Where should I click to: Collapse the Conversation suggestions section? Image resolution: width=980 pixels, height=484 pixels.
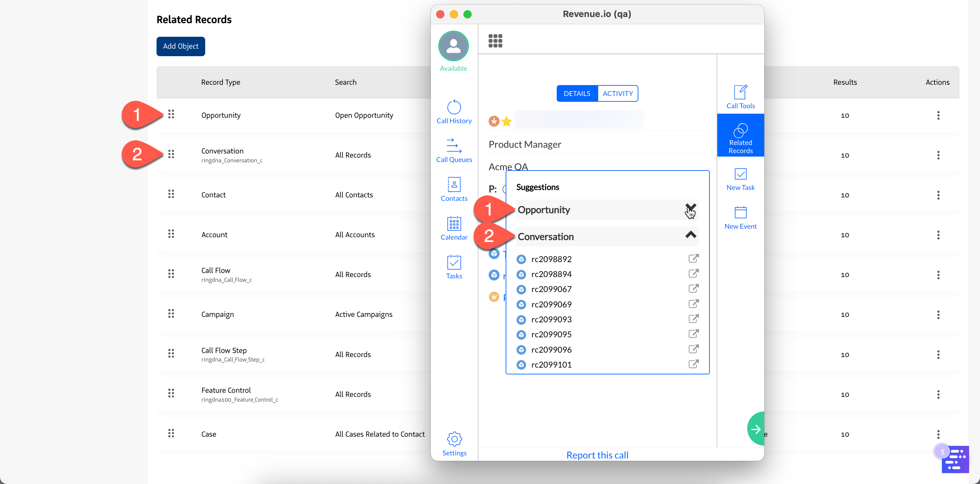click(x=690, y=235)
